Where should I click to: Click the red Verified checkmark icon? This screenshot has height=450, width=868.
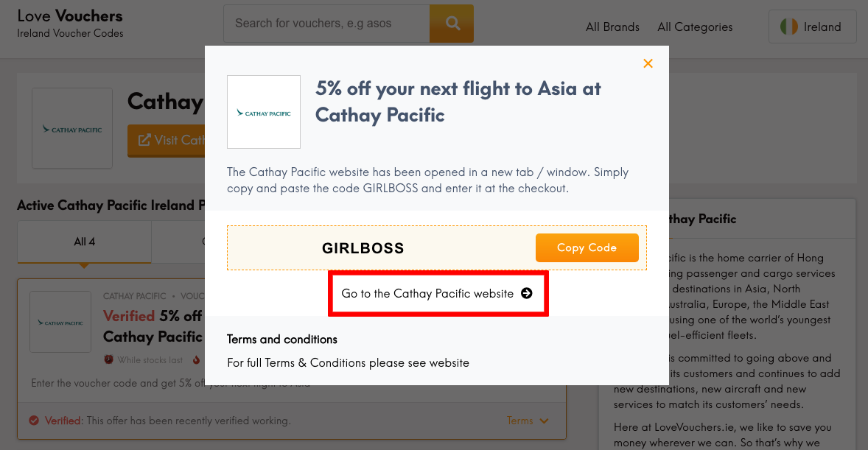pyautogui.click(x=35, y=421)
